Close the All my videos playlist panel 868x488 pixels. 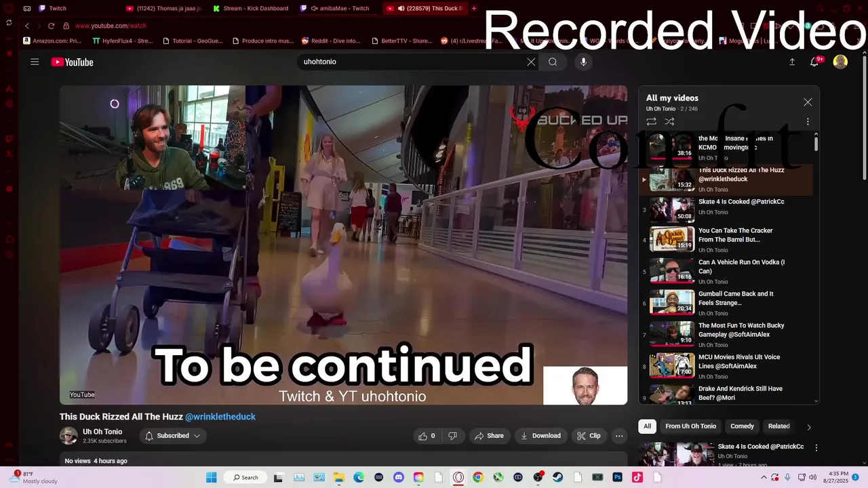808,102
